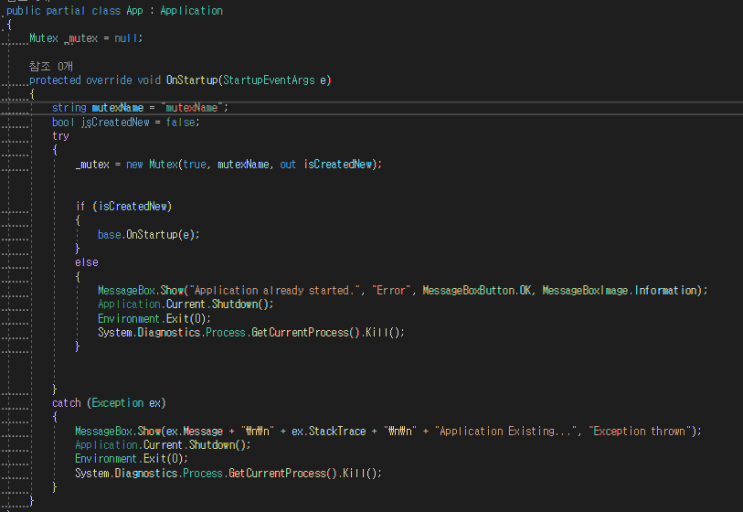
Task: Click the 'base.OnStartup(e);' call
Action: coord(149,234)
